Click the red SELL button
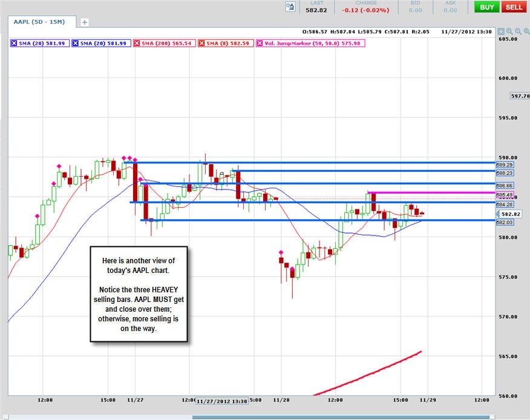The width and height of the screenshot is (530, 420). (514, 7)
